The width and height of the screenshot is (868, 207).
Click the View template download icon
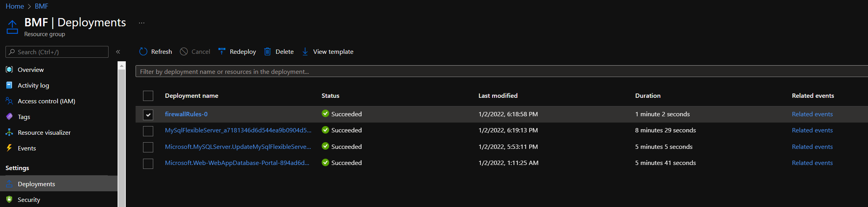pos(305,51)
